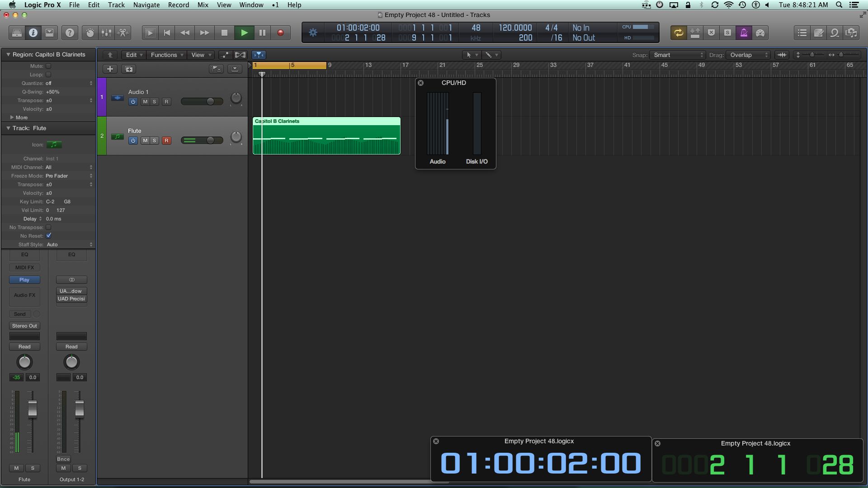Click the add track plus button
The height and width of the screenshot is (488, 868).
coord(110,69)
